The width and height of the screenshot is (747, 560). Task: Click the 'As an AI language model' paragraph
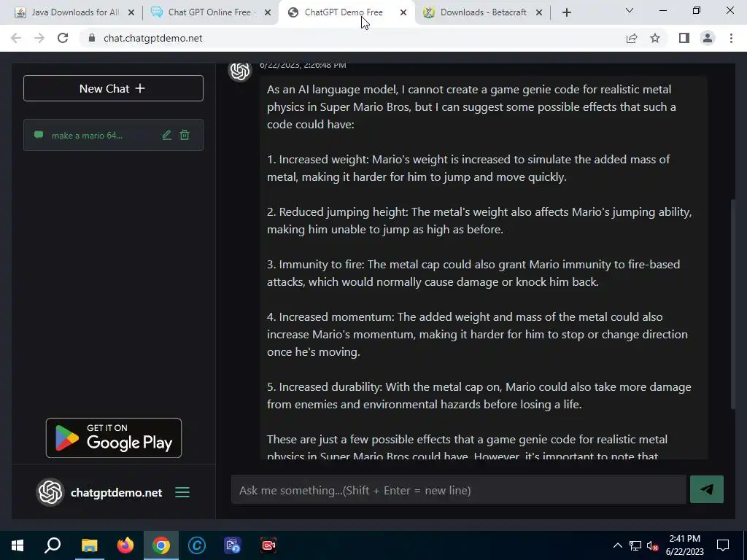tap(471, 106)
